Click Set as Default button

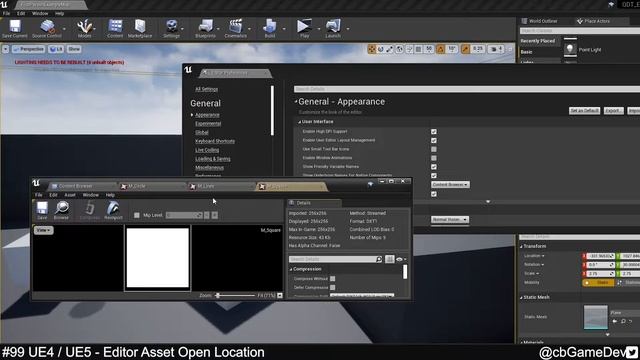point(584,111)
